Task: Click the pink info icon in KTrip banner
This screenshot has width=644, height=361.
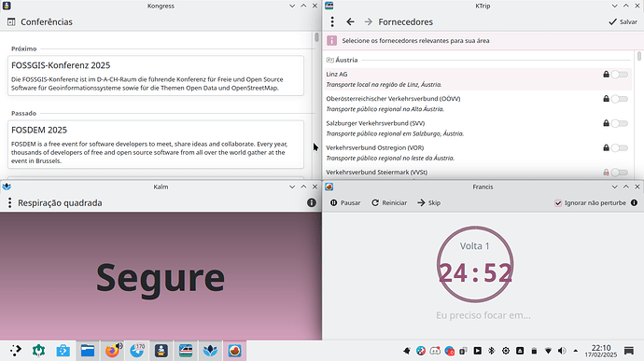Action: [332, 41]
